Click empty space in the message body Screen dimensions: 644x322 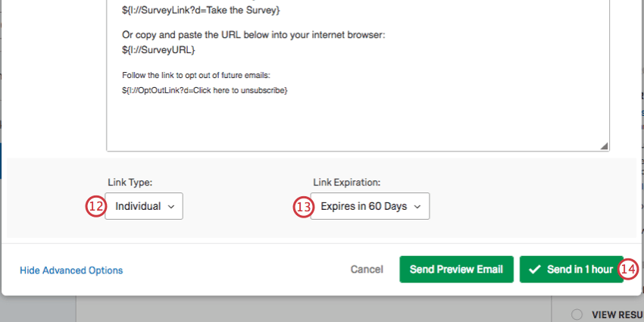coord(356,121)
